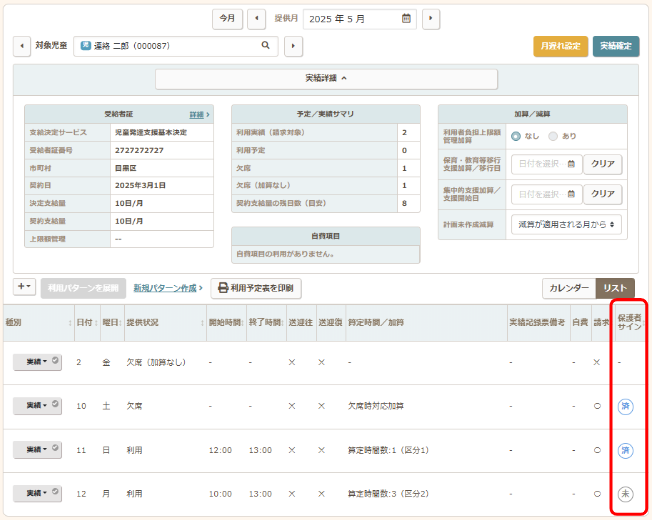Go to next month with right arrow
The width and height of the screenshot is (652, 520).
pos(430,18)
